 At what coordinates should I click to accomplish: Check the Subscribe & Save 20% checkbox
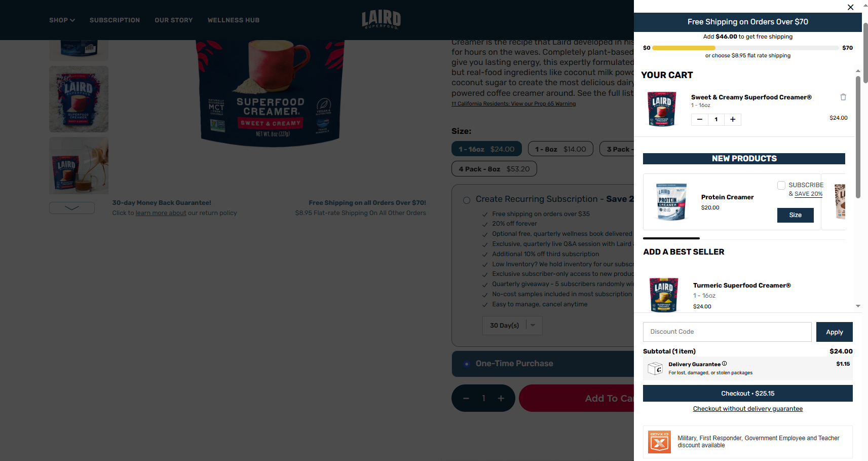point(781,186)
